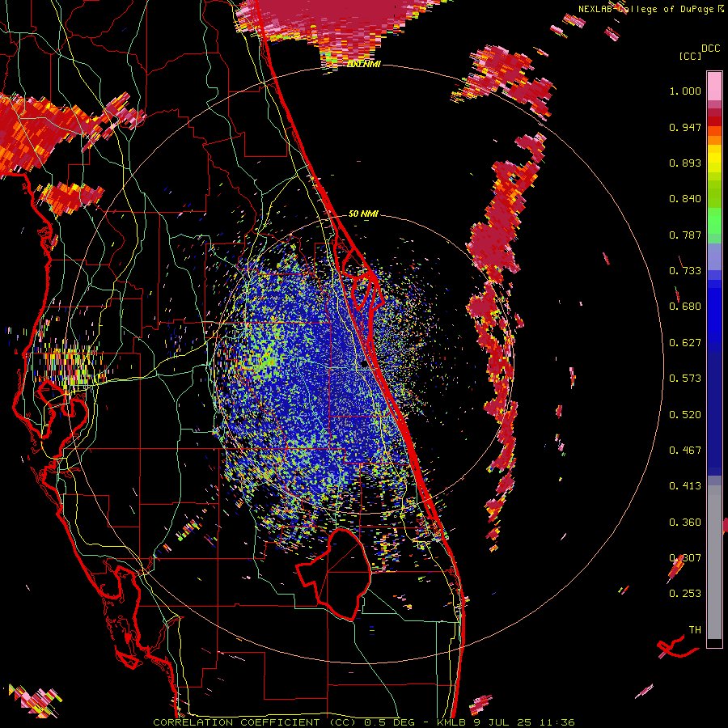Viewport: 728px width, 728px height.
Task: Click the 0.840 color scale value
Action: (x=685, y=199)
